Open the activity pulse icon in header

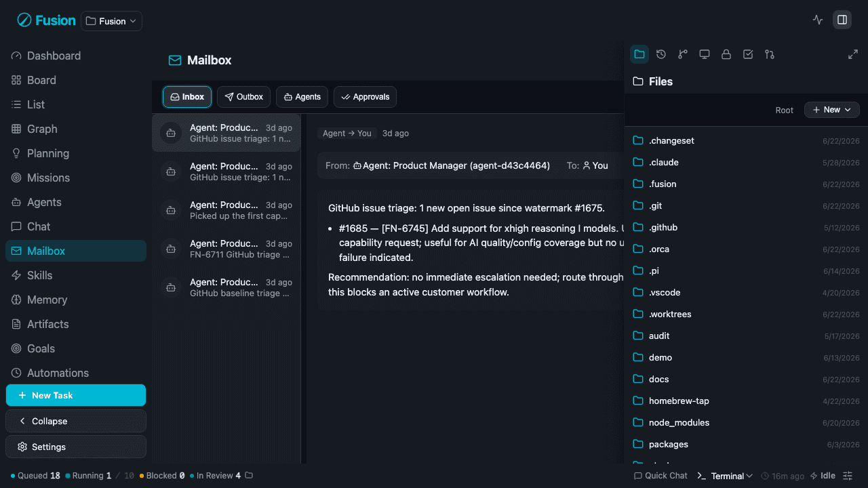click(x=818, y=20)
